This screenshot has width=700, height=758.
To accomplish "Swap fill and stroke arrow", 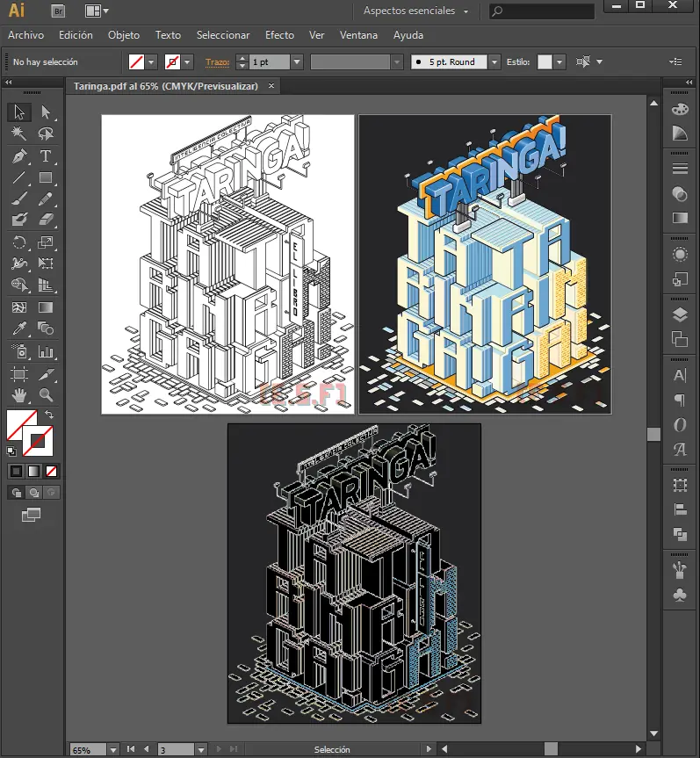I will 49,415.
